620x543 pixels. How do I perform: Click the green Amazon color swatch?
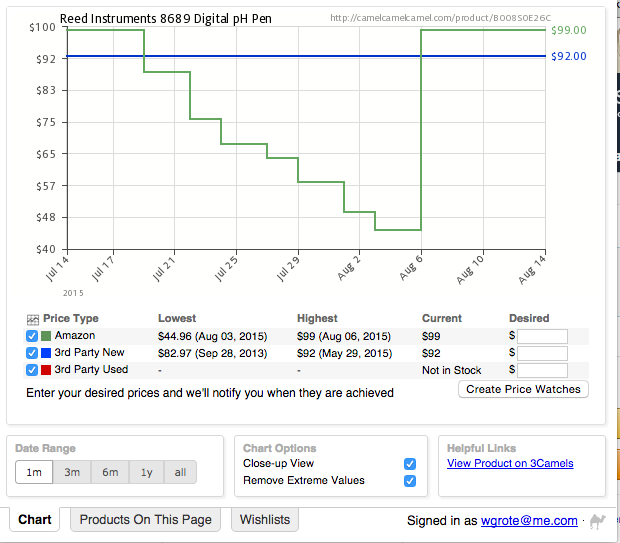[46, 336]
